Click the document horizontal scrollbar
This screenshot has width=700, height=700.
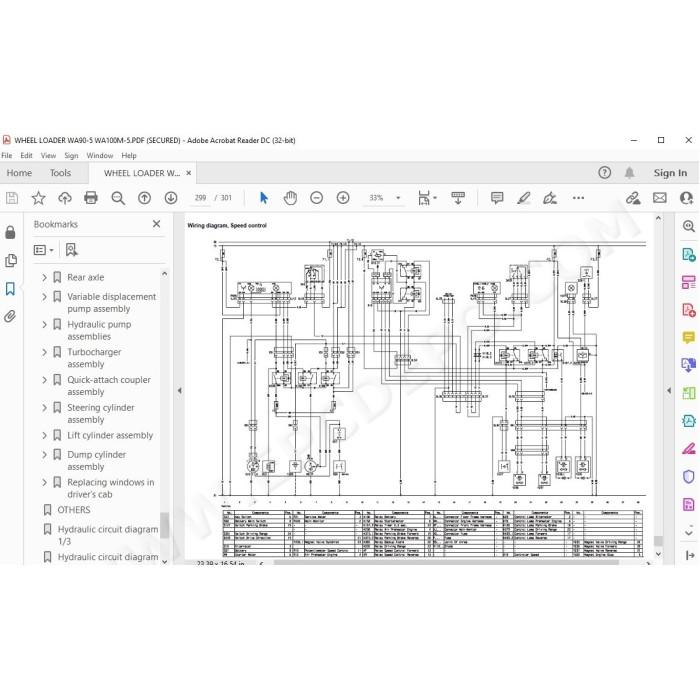[446, 562]
